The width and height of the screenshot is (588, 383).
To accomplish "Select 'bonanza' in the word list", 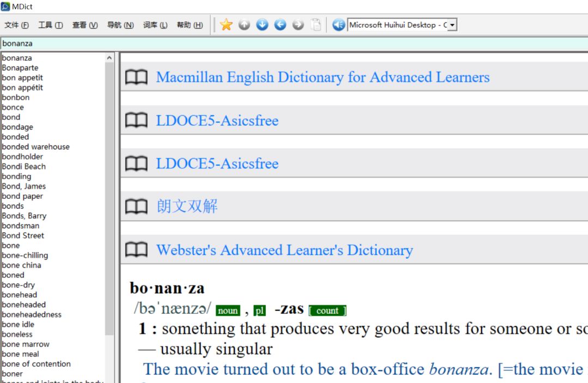I will (17, 58).
